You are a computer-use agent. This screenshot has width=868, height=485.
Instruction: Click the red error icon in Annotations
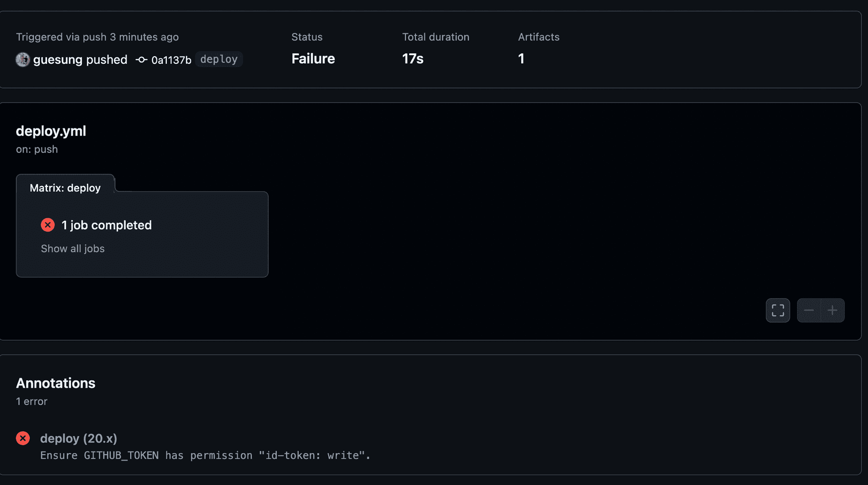(x=23, y=438)
